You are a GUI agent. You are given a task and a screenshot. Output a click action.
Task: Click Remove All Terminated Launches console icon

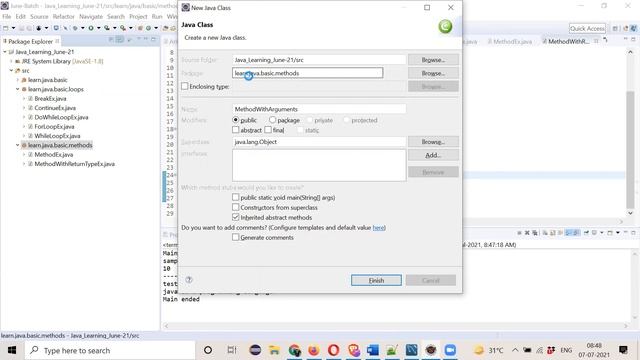pyautogui.click(x=535, y=233)
